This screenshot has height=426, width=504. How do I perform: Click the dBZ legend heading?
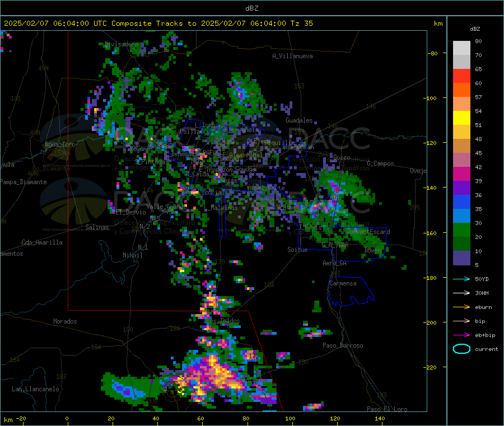click(475, 29)
